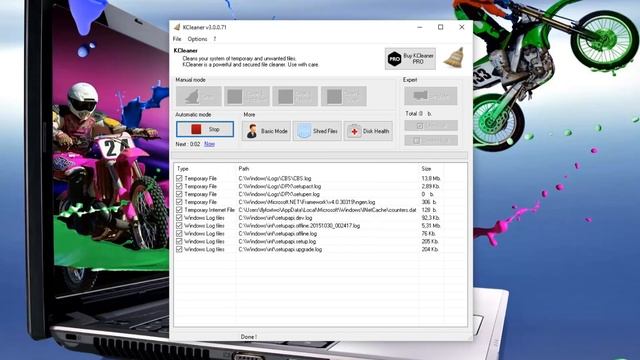Select the INetCache\counters.dat path
The image size is (640, 360).
pyautogui.click(x=327, y=210)
